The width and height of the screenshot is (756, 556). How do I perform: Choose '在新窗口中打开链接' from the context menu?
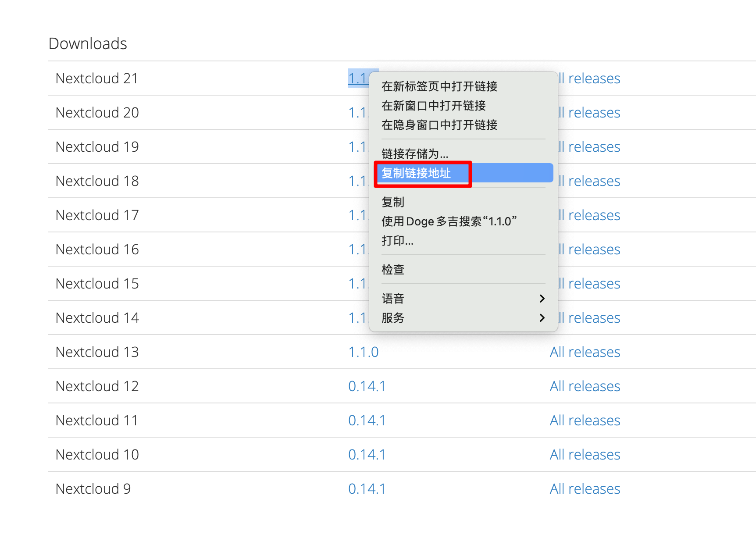(x=463, y=106)
